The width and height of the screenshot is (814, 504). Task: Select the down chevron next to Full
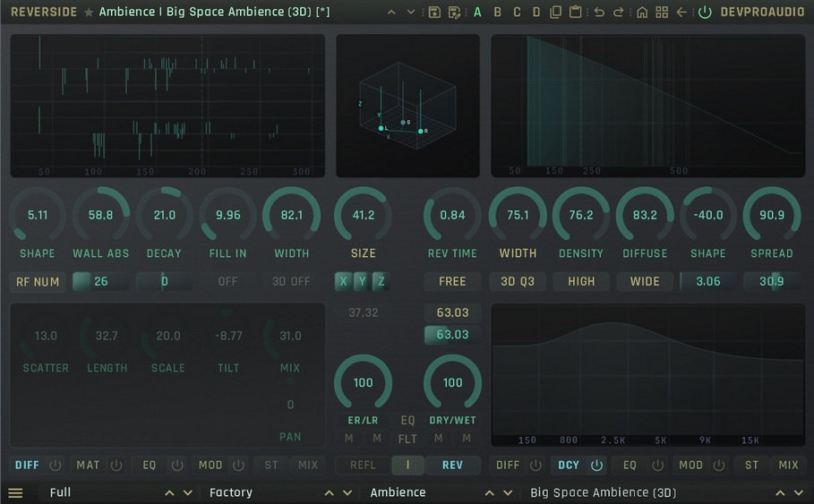point(188,493)
